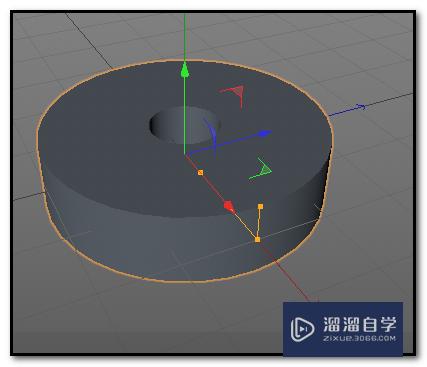
Task: Select the blue curved rotation band
Action: pyautogui.click(x=211, y=138)
